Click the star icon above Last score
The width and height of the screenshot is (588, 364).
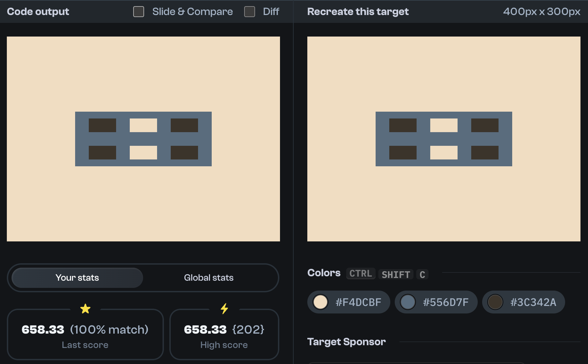pos(85,308)
